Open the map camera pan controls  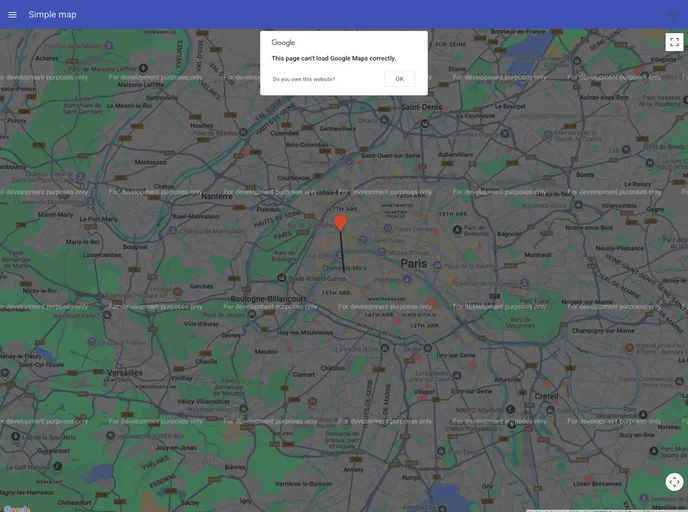click(x=674, y=482)
